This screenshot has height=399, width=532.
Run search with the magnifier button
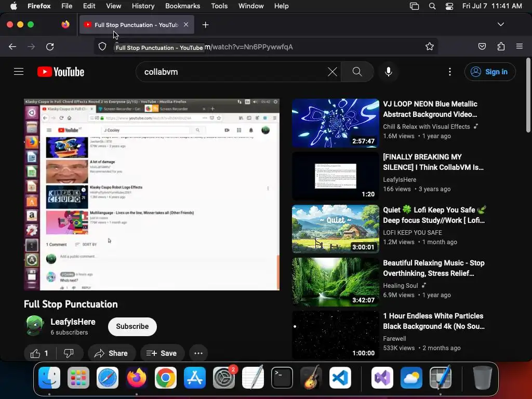coord(357,72)
